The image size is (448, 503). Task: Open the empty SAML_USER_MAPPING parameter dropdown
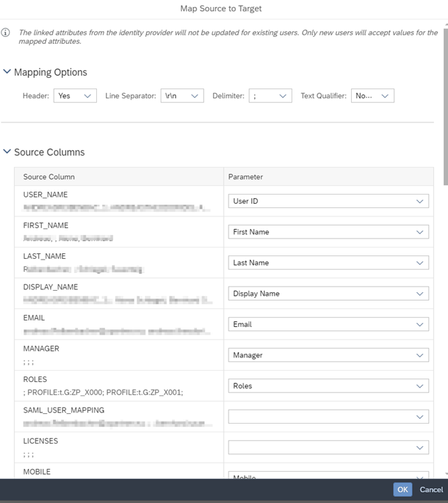328,417
